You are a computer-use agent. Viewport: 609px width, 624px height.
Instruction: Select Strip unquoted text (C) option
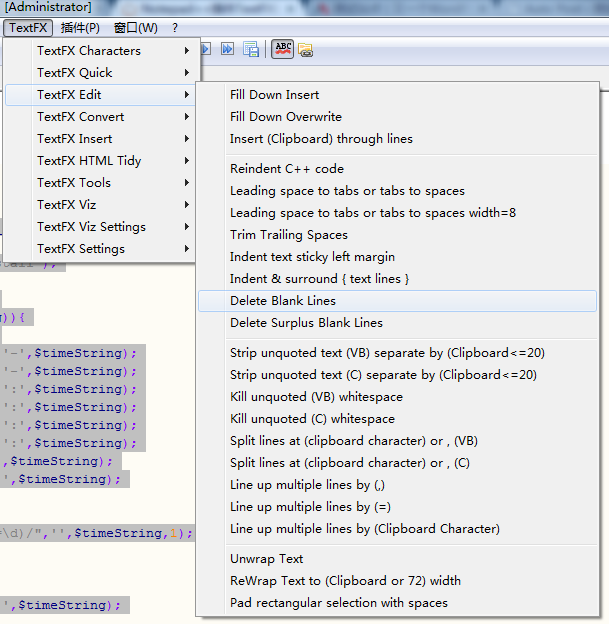tap(397, 375)
